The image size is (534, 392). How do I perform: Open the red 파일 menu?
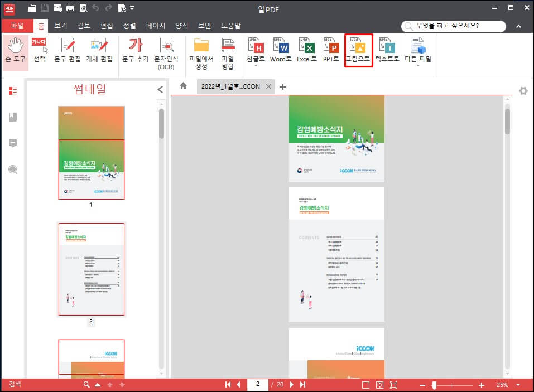click(17, 26)
